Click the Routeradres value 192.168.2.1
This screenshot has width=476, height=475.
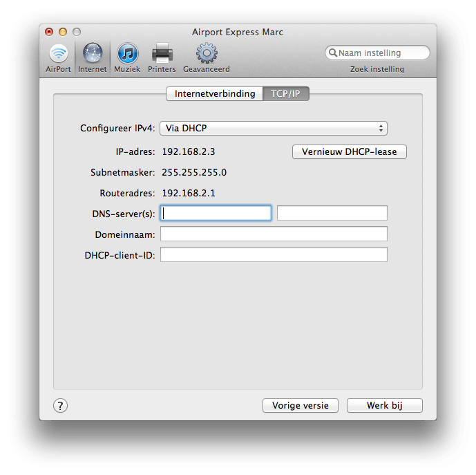click(x=189, y=193)
